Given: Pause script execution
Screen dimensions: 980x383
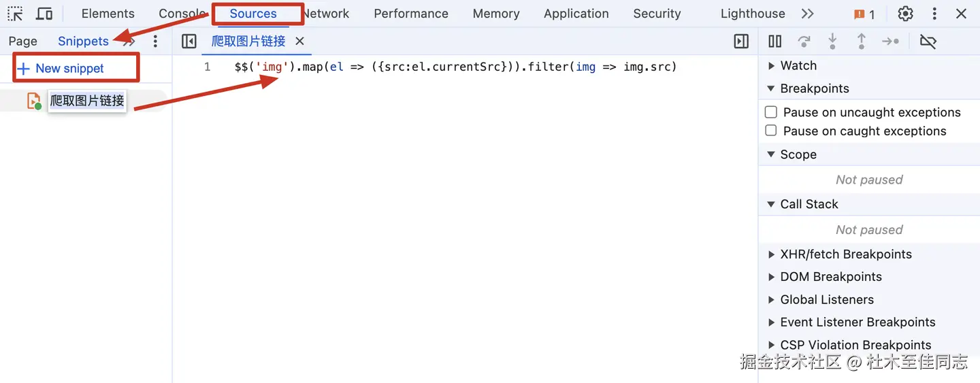Looking at the screenshot, I should pos(774,41).
